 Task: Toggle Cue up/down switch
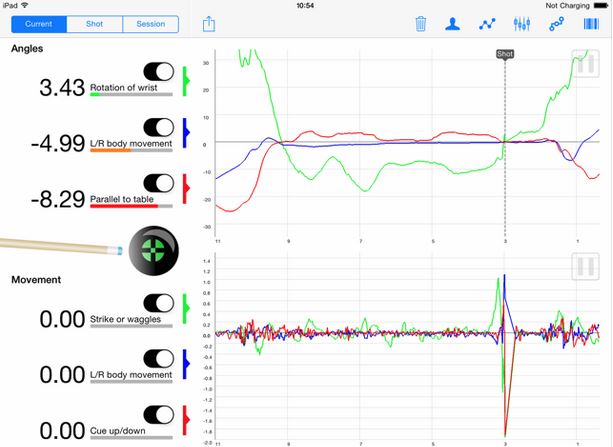(159, 415)
